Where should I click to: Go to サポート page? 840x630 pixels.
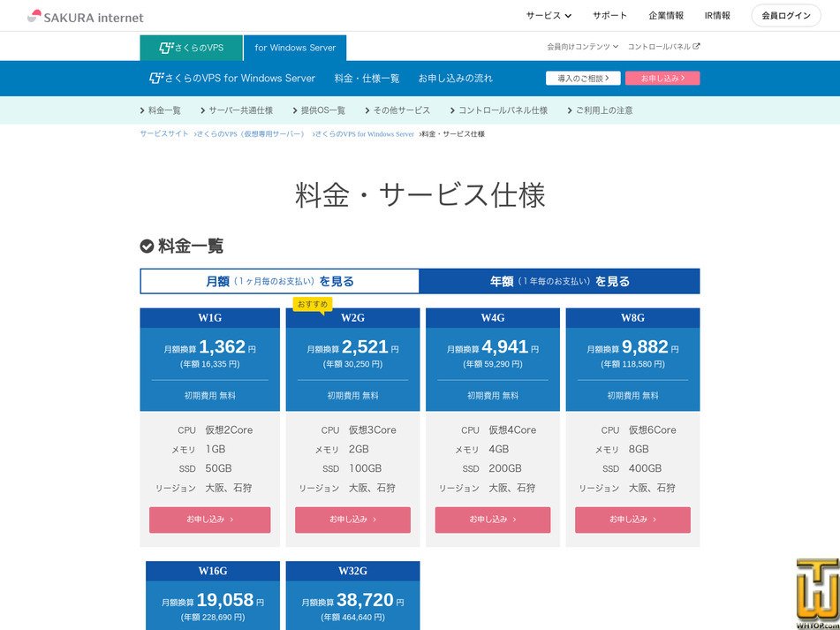pyautogui.click(x=609, y=16)
